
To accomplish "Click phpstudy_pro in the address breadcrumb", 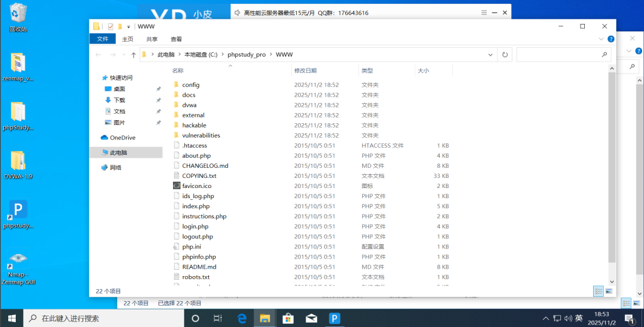I will pyautogui.click(x=247, y=55).
